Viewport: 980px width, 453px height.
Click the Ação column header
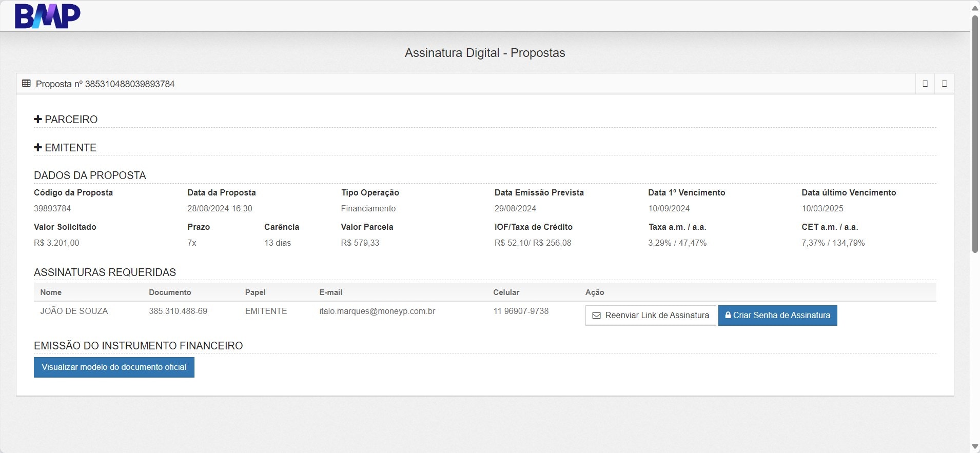coord(595,292)
